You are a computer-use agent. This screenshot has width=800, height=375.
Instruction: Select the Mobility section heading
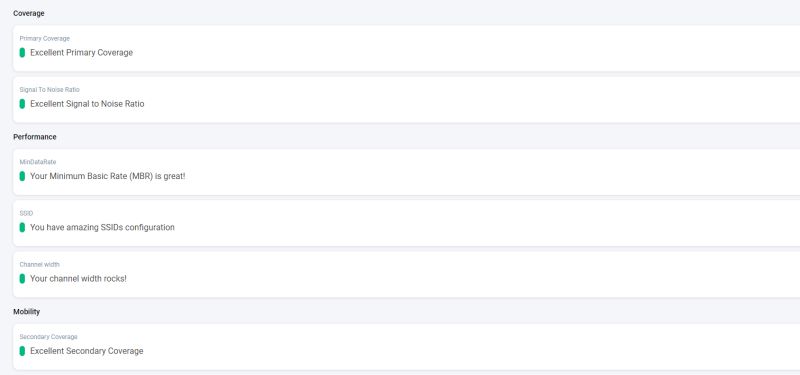coord(27,311)
